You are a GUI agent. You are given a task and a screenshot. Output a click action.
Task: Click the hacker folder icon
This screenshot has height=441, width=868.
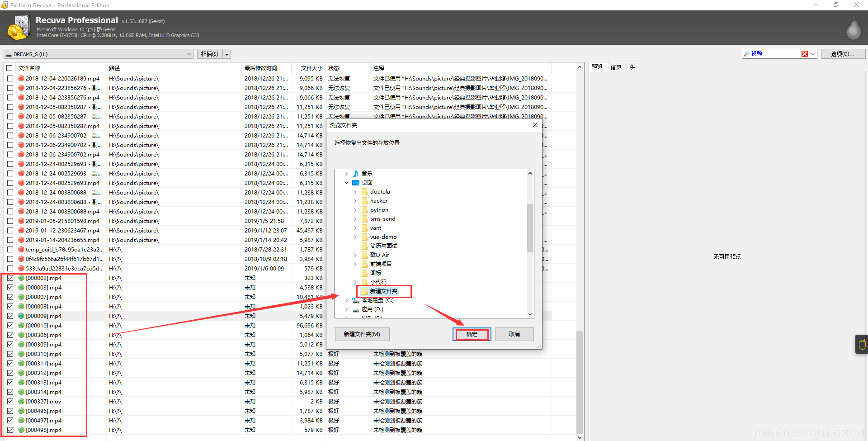364,201
